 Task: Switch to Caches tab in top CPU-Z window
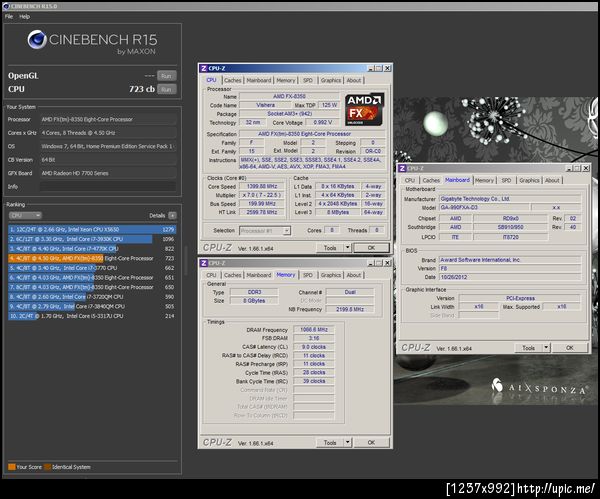click(x=233, y=80)
